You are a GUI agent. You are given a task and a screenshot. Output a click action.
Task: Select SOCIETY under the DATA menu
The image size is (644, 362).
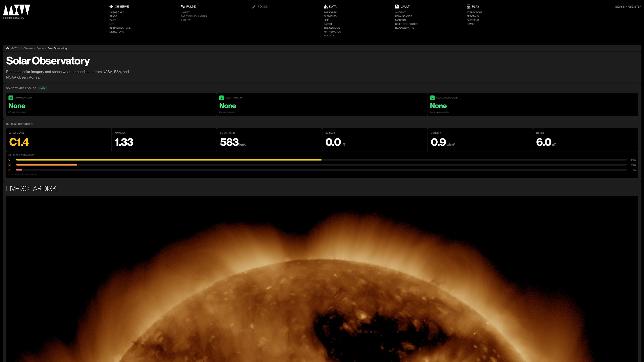[x=329, y=36]
